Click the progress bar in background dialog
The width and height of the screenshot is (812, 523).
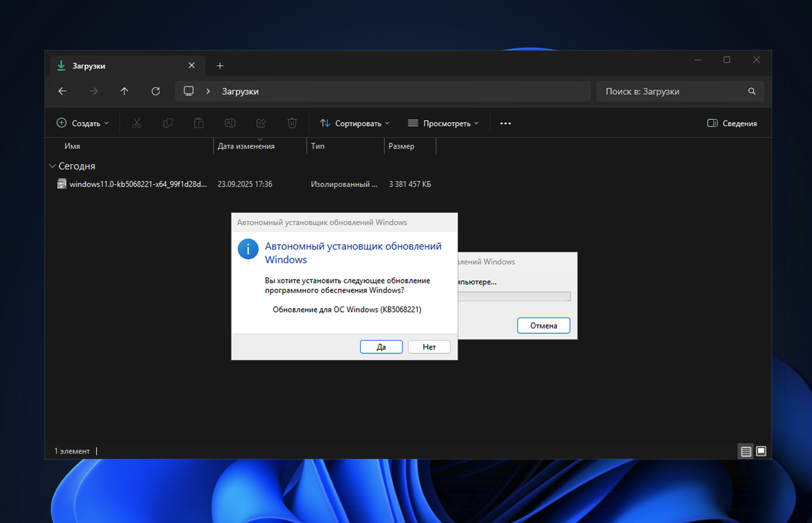[x=514, y=296]
